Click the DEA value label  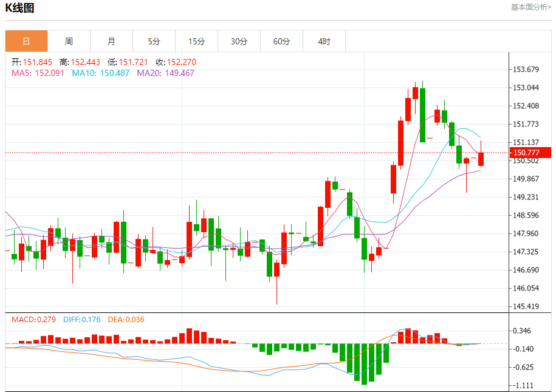click(126, 319)
